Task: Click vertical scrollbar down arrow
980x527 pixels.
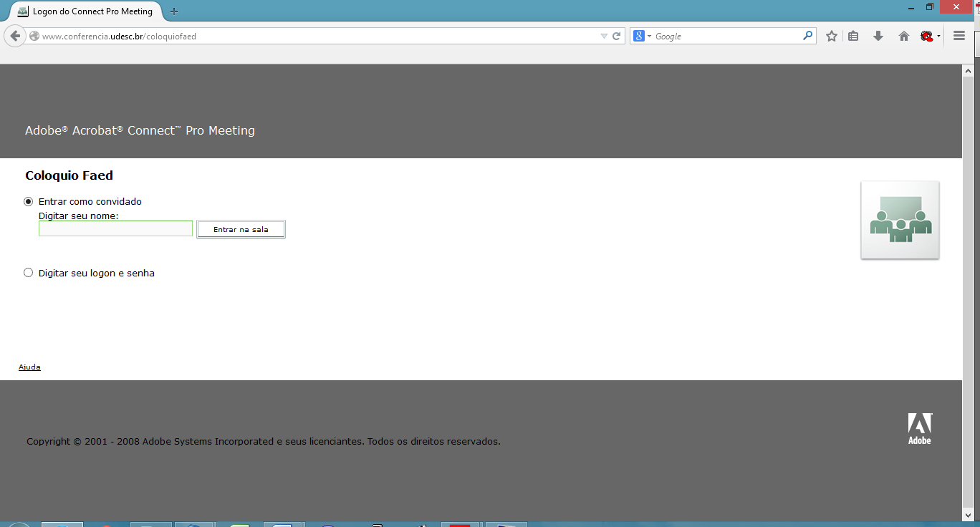Action: 969,515
